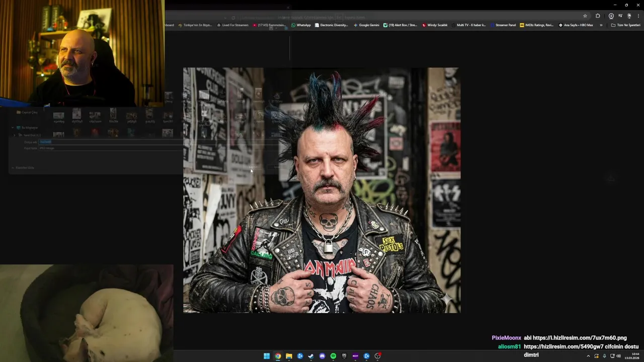644x362 pixels.
Task: Open the Alert Box / Stre... bookmark
Action: coord(400,25)
